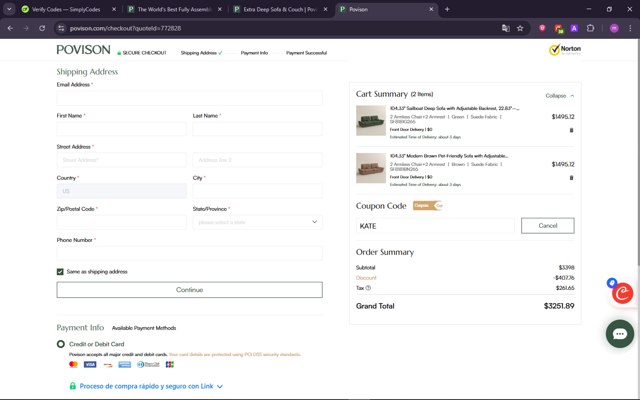The height and width of the screenshot is (400, 640).
Task: Switch to The World's Best Fully Assembled tab
Action: click(x=175, y=9)
